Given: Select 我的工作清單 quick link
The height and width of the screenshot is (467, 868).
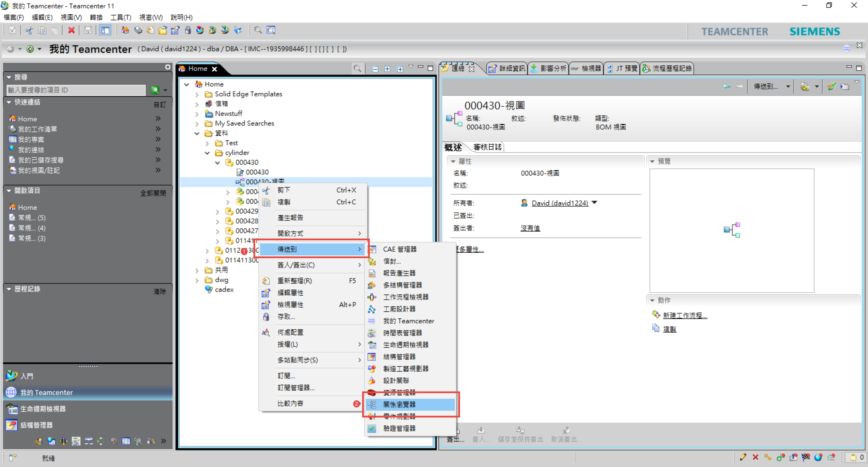Looking at the screenshot, I should (x=37, y=129).
